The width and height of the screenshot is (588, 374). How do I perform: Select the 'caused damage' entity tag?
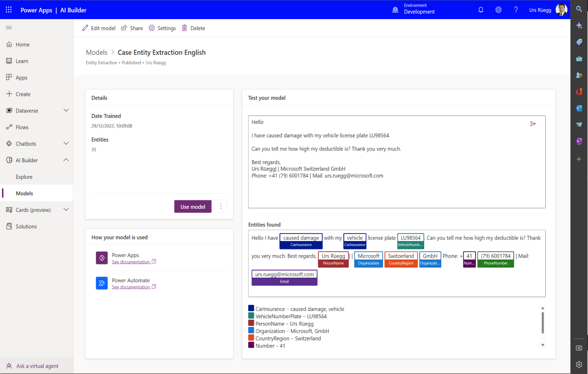[x=301, y=241]
